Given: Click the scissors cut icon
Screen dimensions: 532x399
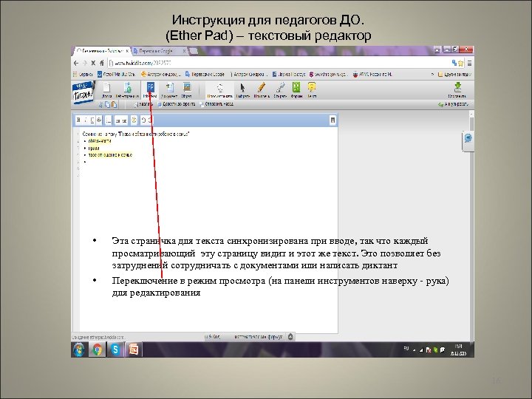Looking at the screenshot, I should [100, 105].
